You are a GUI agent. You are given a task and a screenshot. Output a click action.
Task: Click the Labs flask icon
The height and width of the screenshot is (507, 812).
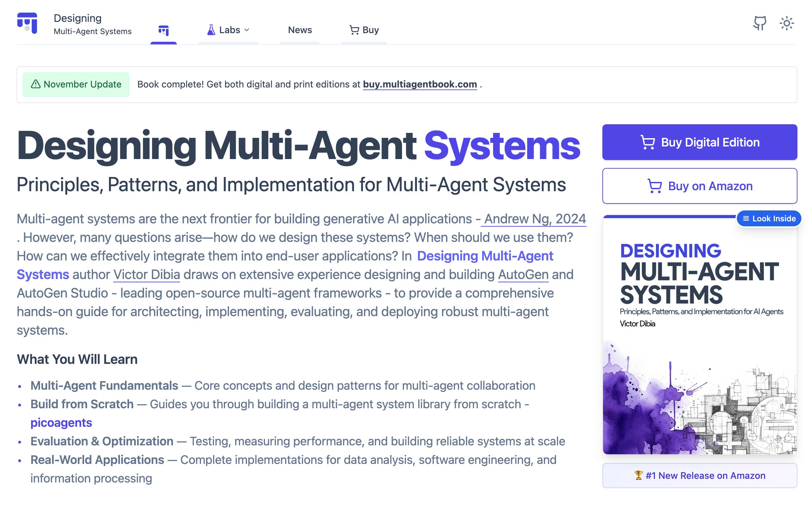point(211,30)
